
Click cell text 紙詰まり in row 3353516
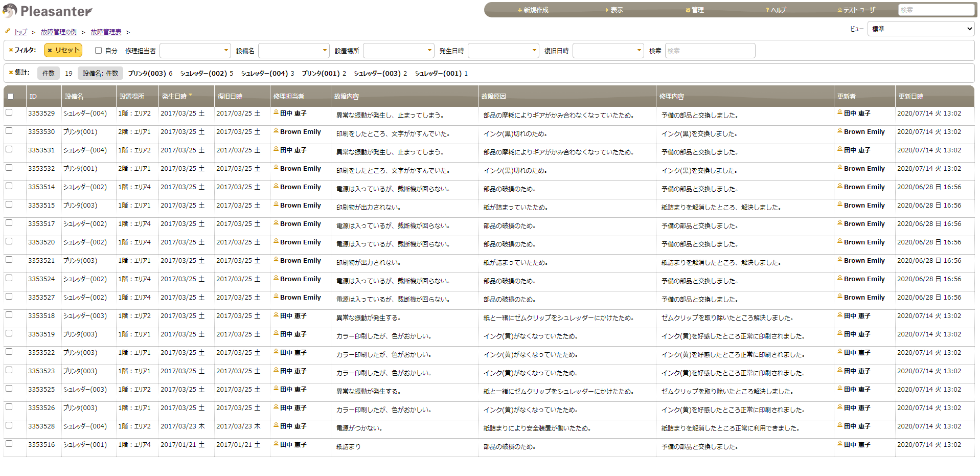pyautogui.click(x=348, y=446)
